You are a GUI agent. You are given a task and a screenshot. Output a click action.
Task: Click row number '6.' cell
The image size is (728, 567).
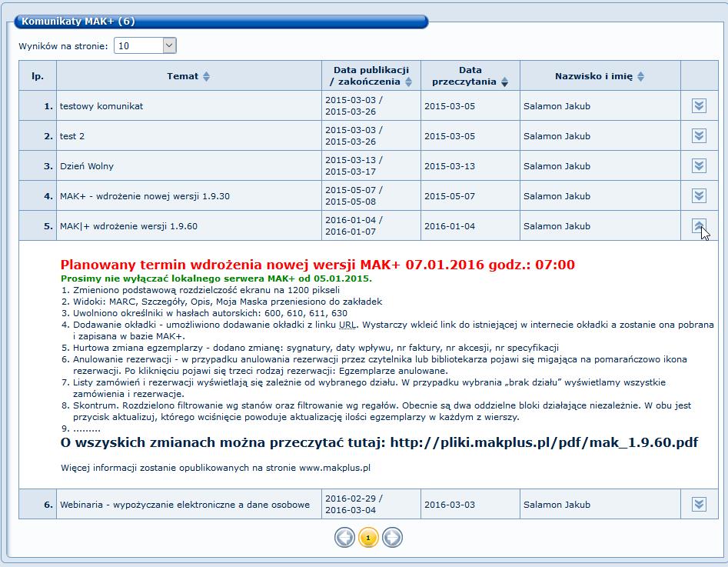click(x=38, y=504)
